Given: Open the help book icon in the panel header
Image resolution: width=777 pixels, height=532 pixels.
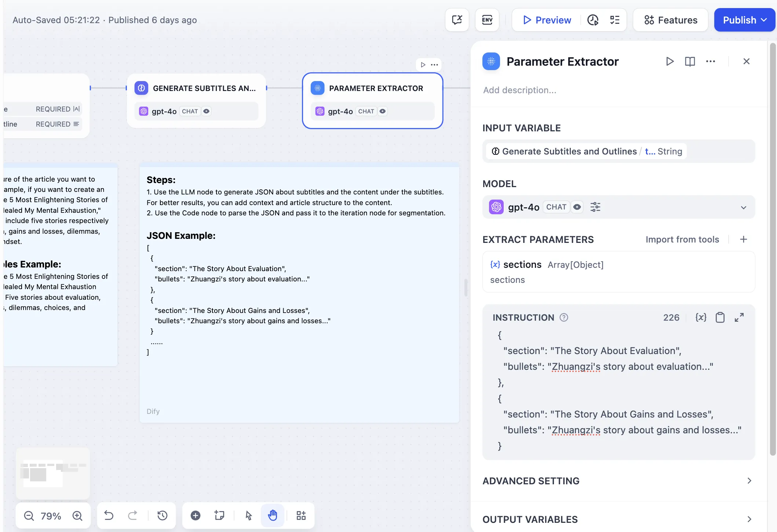Looking at the screenshot, I should 690,61.
